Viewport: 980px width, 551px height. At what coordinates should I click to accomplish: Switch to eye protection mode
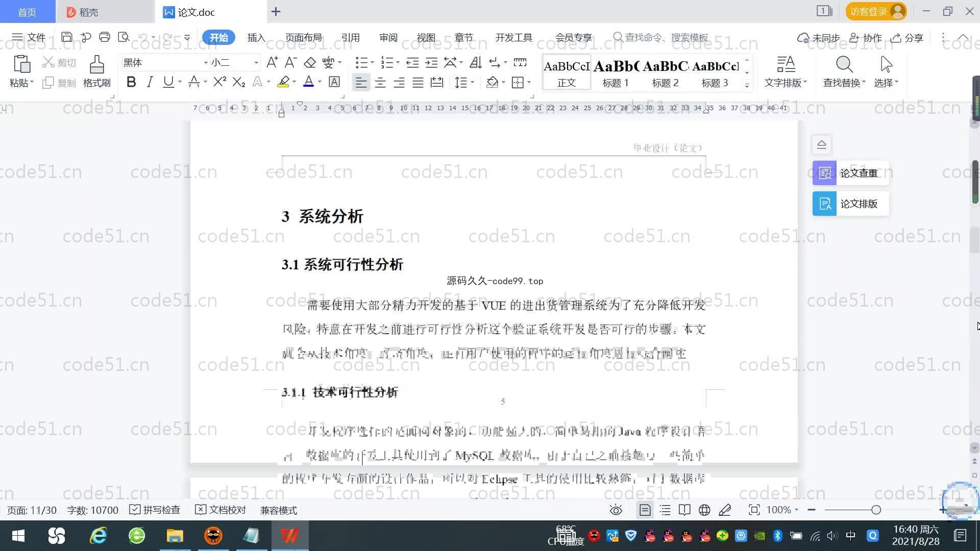click(x=616, y=510)
